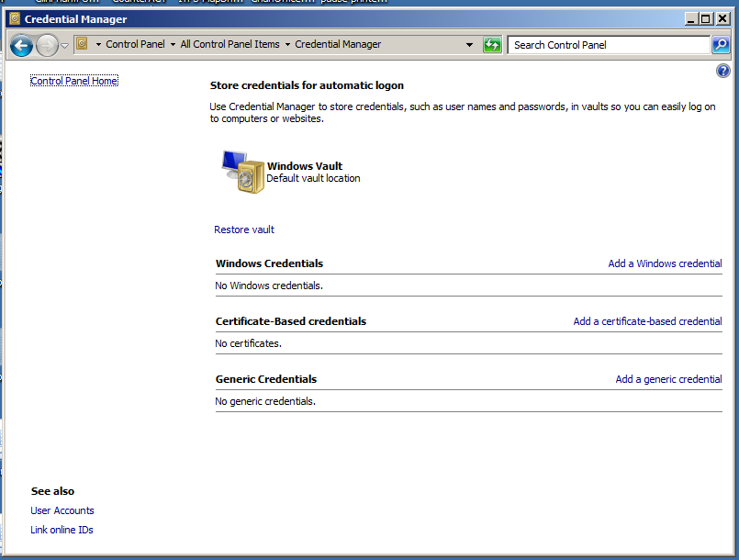The height and width of the screenshot is (560, 739).
Task: Focus the Search Control Panel field
Action: point(609,45)
